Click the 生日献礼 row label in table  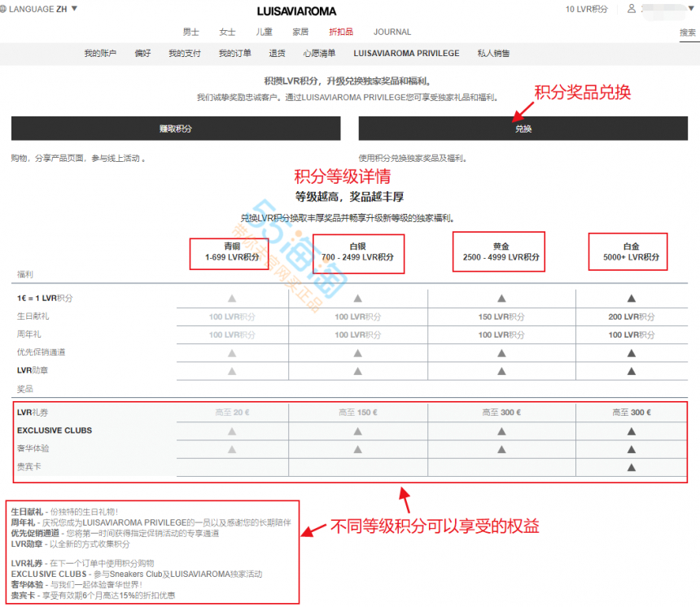coord(33,317)
